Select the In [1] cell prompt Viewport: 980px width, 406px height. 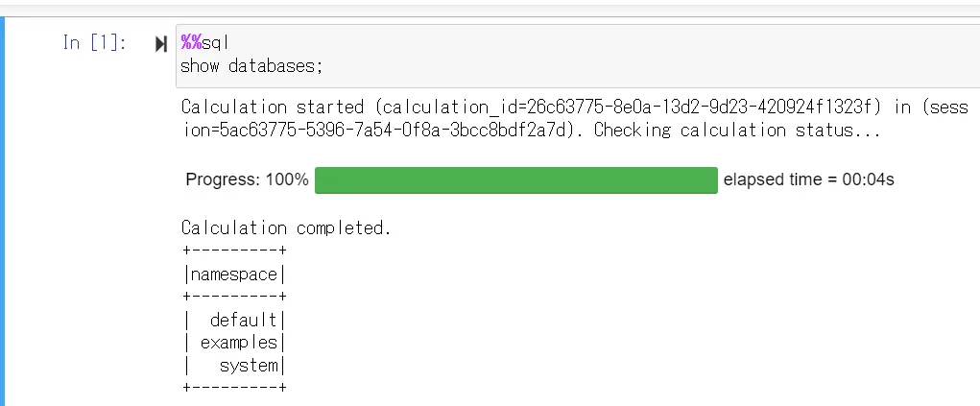tap(94, 42)
